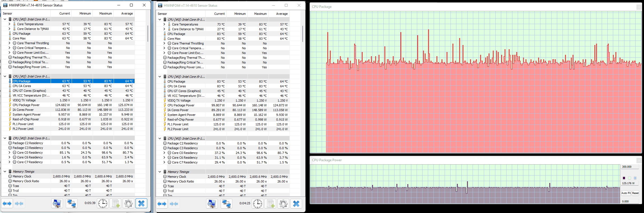Click expand-columns arrows in window timed 0:04:25
644x213 pixels.
pos(162,204)
